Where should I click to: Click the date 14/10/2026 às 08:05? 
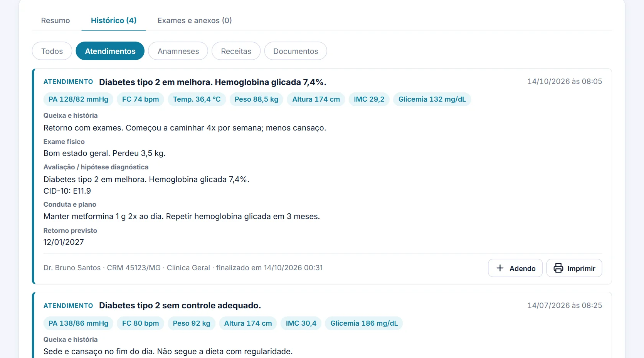[x=565, y=82]
